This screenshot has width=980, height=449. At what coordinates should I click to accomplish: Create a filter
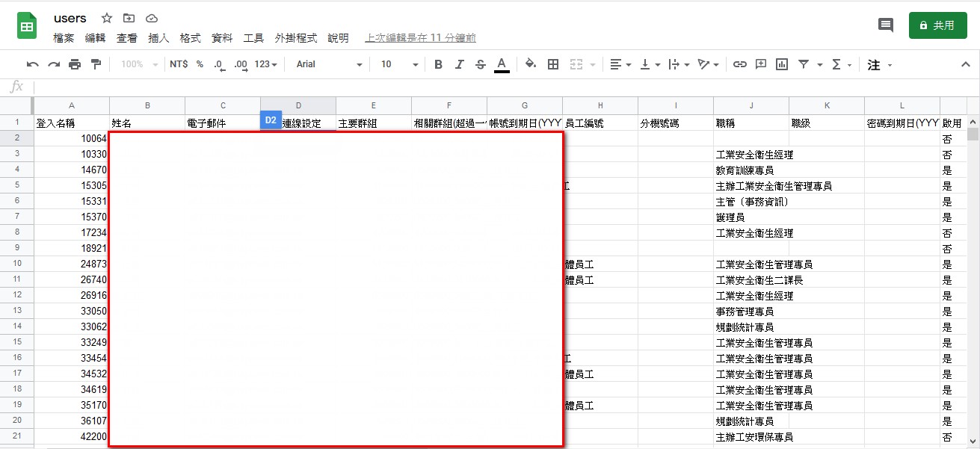(x=804, y=64)
